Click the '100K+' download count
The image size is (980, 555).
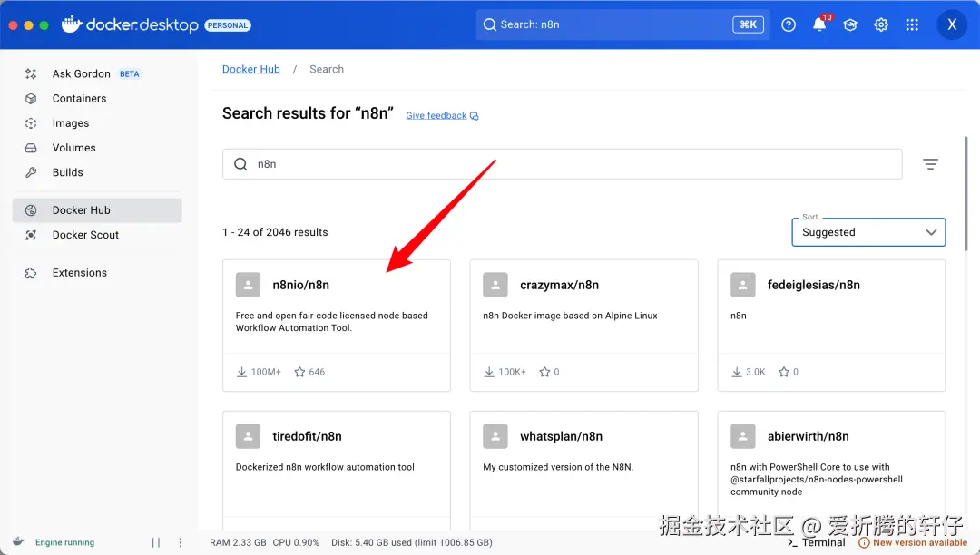(x=512, y=372)
